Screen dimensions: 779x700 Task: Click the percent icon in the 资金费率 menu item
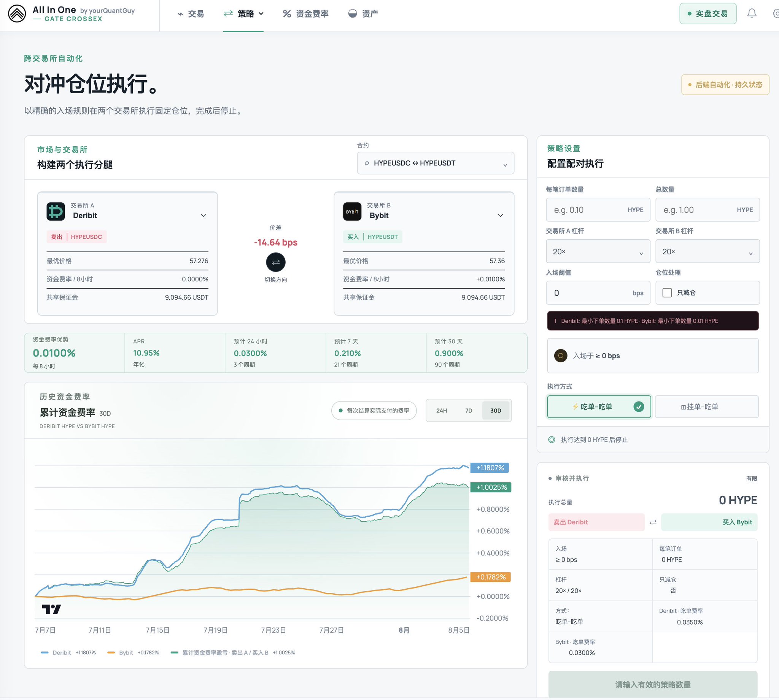[286, 14]
